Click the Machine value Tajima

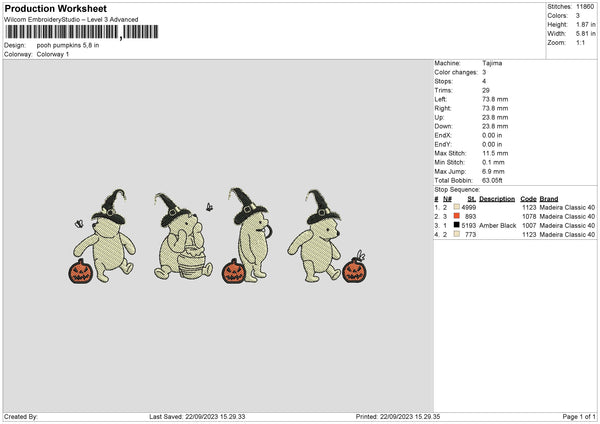[x=492, y=63]
